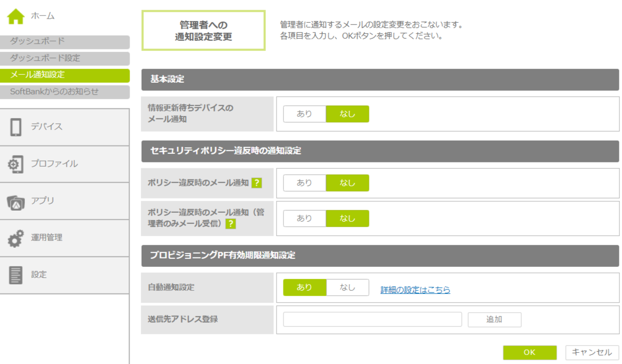622x364 pixels.
Task: Click the Profile gear-phone icon
Action: tap(16, 164)
